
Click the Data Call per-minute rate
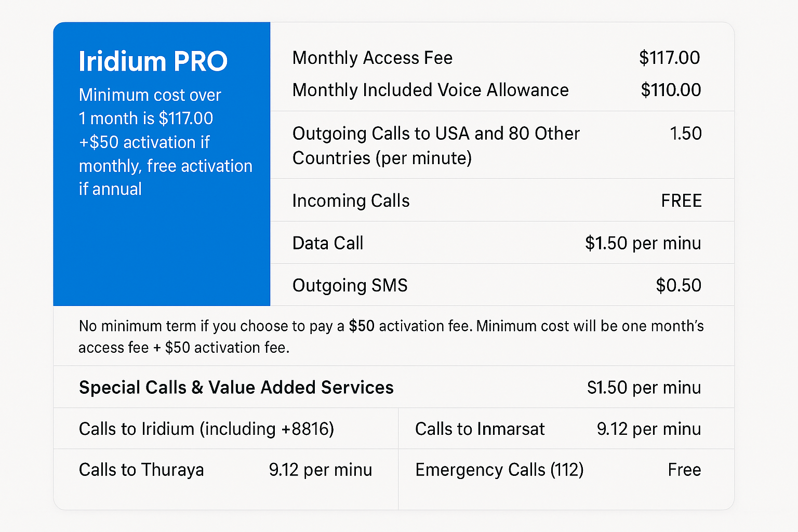pos(643,243)
